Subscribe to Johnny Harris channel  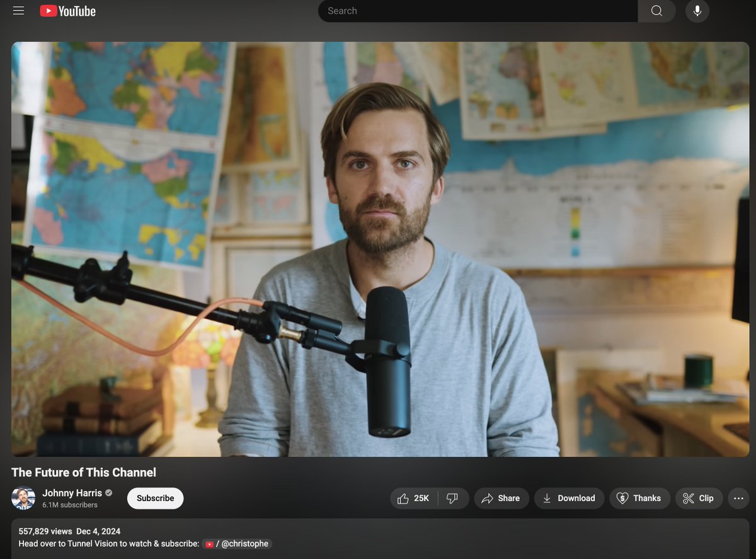coord(155,498)
